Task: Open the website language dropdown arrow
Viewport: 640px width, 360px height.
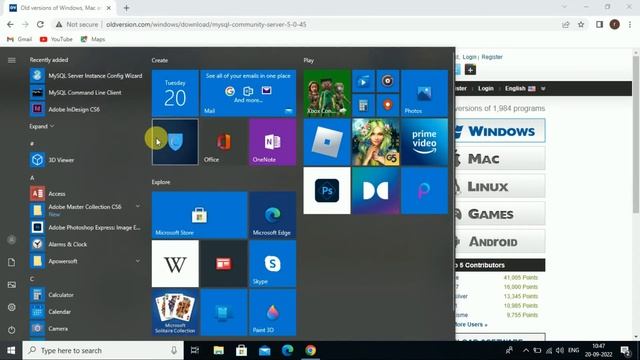Action: [543, 89]
